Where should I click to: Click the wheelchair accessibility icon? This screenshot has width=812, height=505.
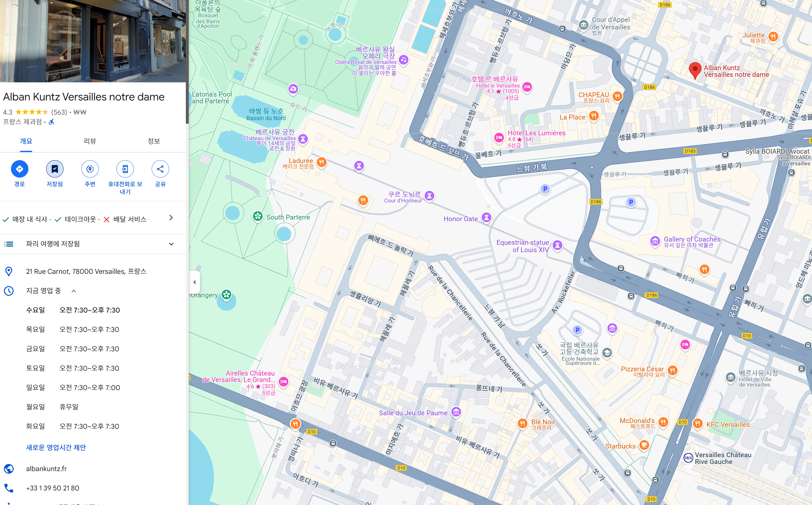coord(51,122)
